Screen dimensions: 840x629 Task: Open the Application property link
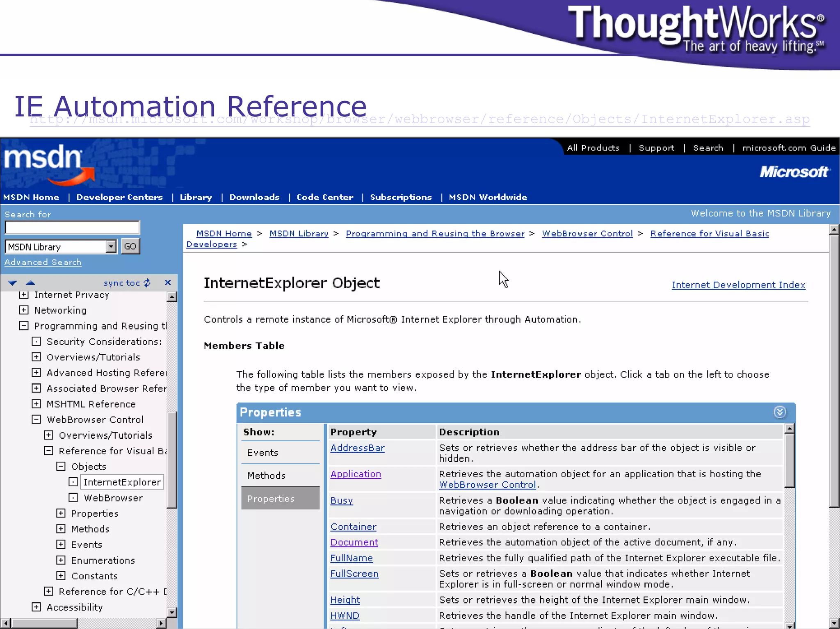(356, 474)
